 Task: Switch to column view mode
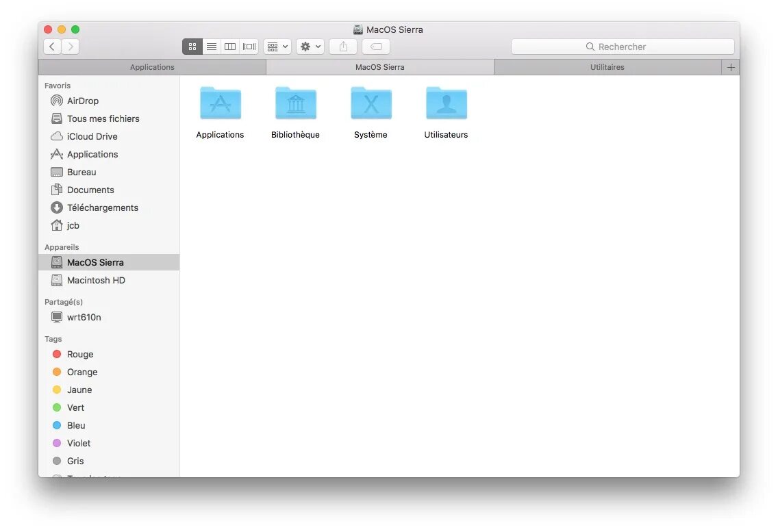(229, 47)
